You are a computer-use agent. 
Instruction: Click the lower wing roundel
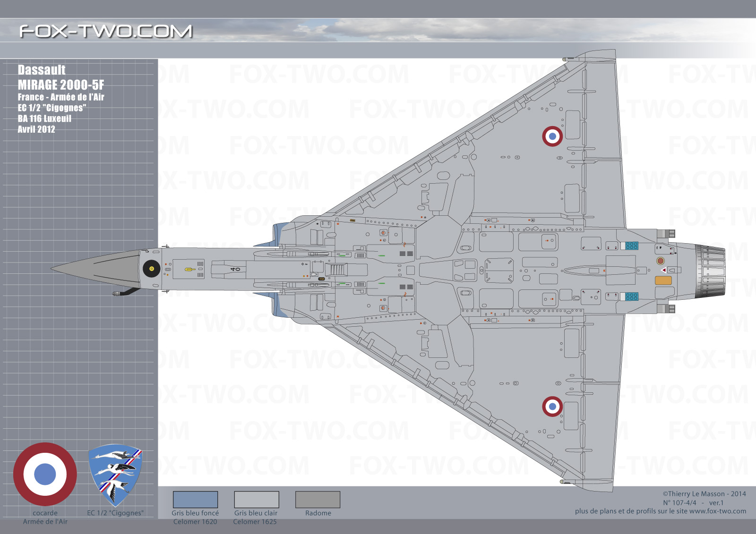(x=552, y=406)
